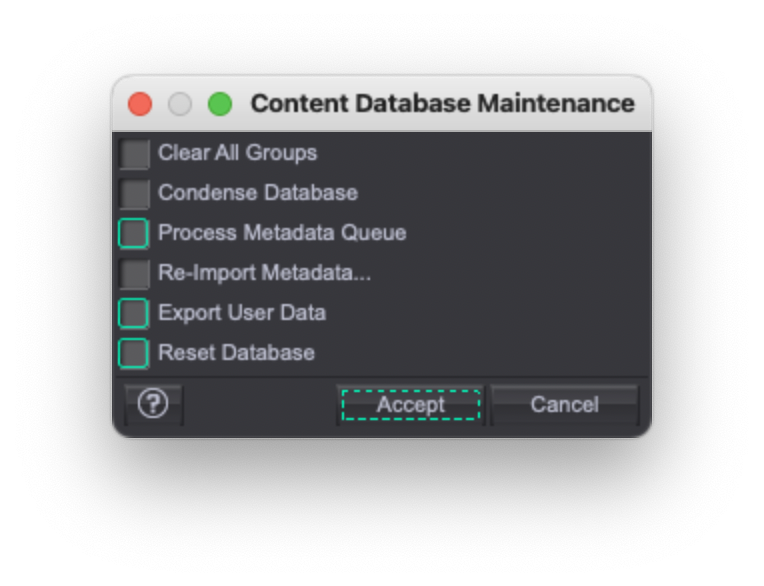This screenshot has height=586, width=764.
Task: Click the question mark help icon
Action: tap(153, 404)
